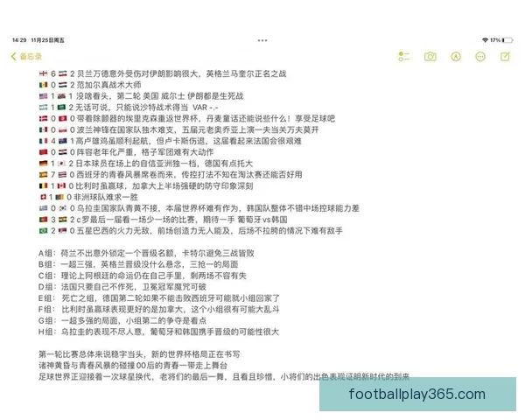Click the line mentioning 沙特战术得当 VAR
This screenshot has height=420, width=525.
[x=129, y=108]
